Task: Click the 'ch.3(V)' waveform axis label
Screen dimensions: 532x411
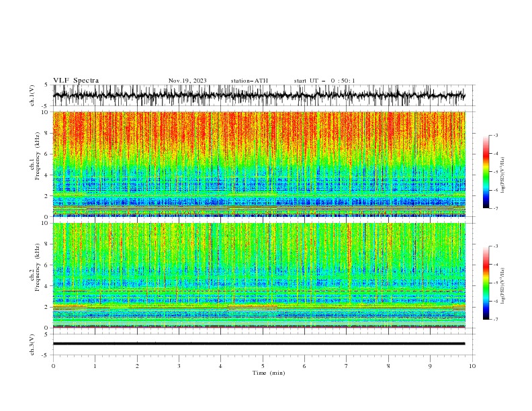Action: (32, 345)
